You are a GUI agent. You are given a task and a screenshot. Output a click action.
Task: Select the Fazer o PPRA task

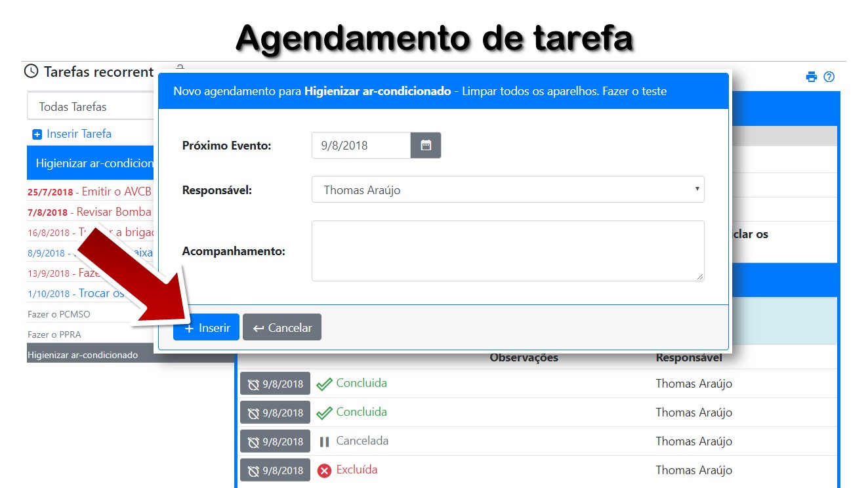[54, 335]
